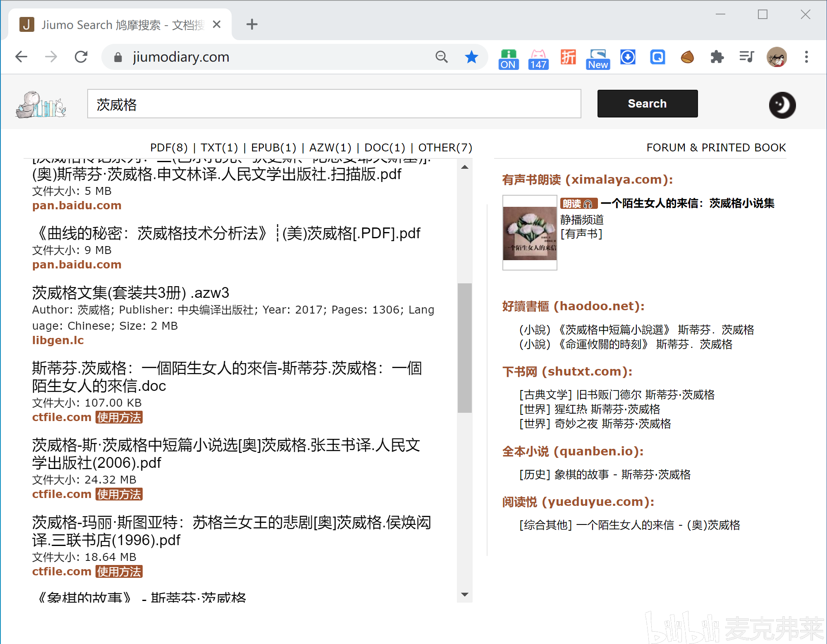Image resolution: width=827 pixels, height=644 pixels.
Task: Filter results by OTHER(7)
Action: 445,148
